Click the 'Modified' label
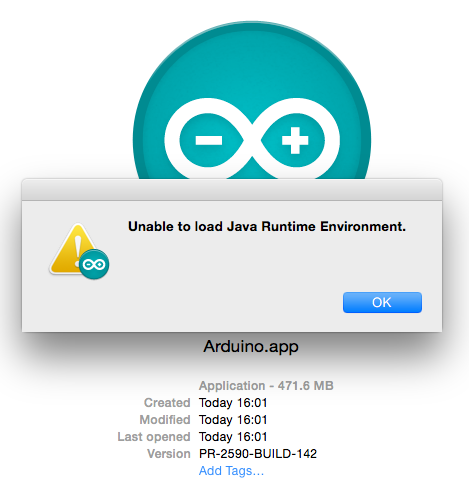Image resolution: width=469 pixels, height=488 pixels. (x=165, y=420)
